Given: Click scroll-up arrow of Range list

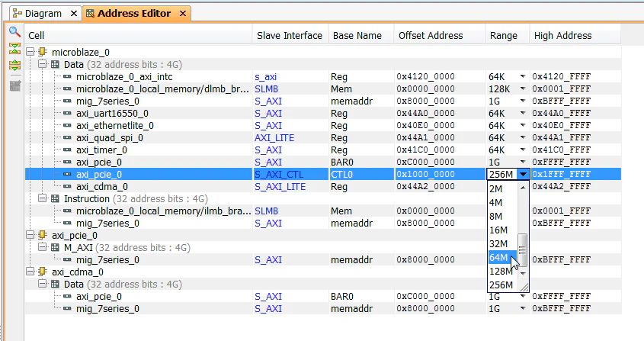Looking at the screenshot, I should point(522,188).
